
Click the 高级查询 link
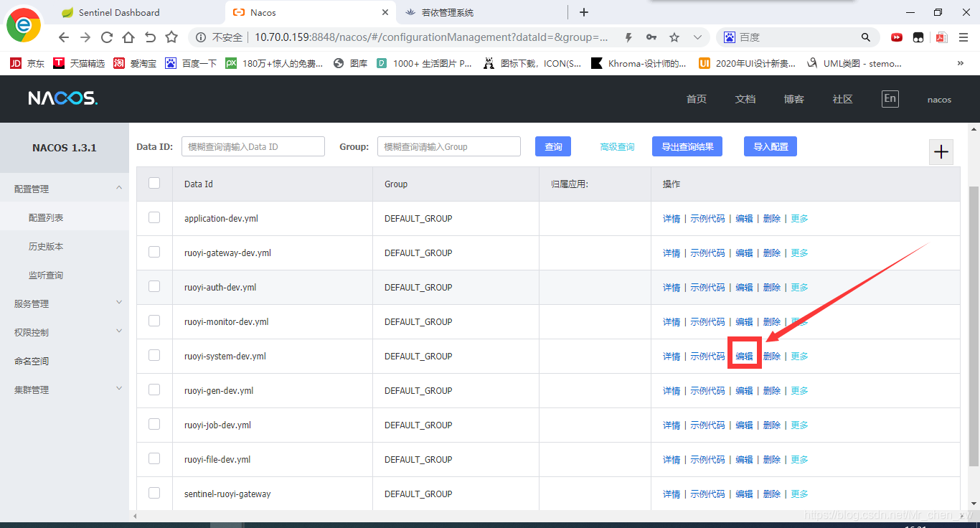pos(617,146)
